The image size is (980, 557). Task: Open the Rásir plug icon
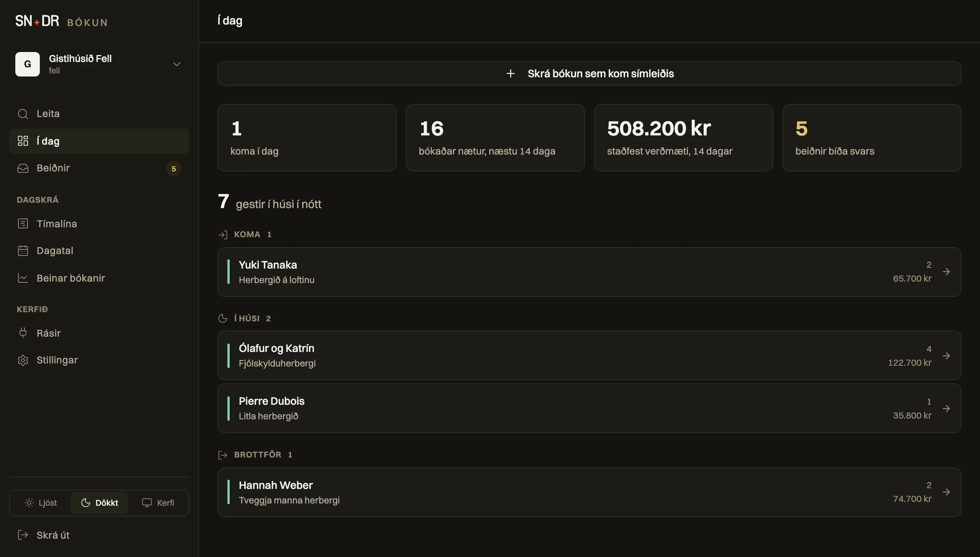tap(23, 333)
